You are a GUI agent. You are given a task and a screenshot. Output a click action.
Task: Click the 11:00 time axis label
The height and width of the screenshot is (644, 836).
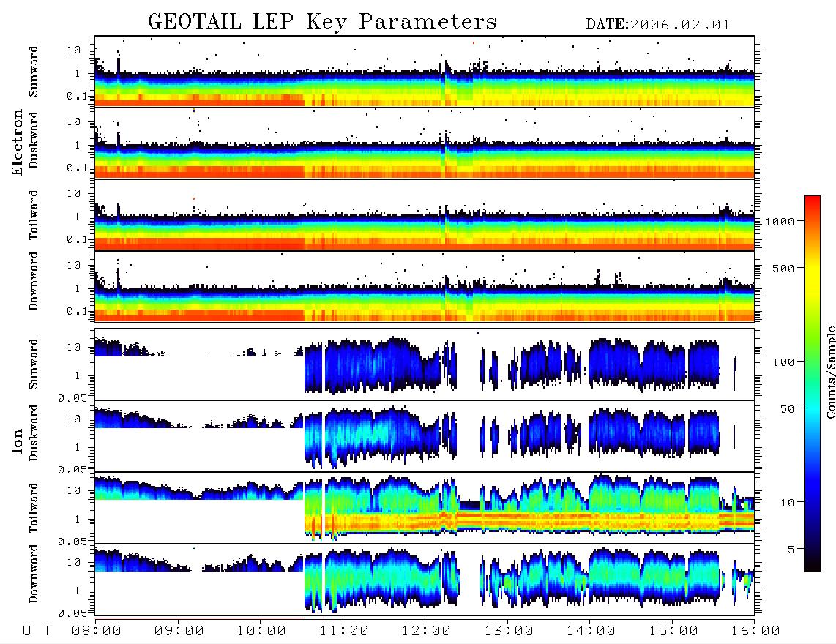(344, 631)
